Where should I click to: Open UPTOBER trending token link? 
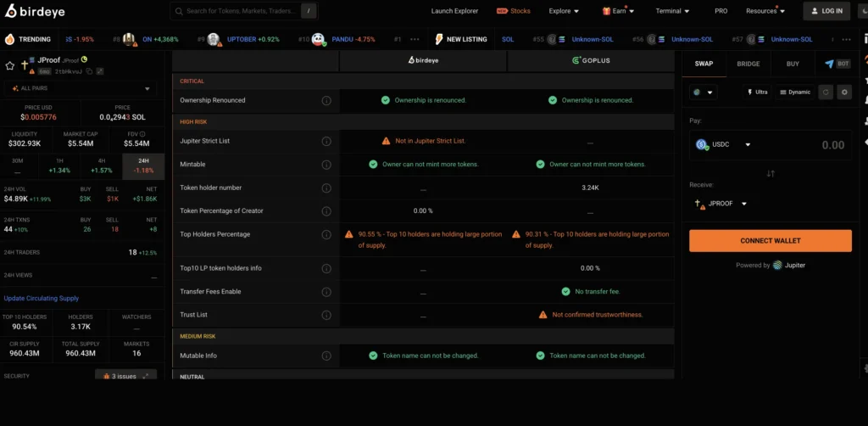point(240,39)
